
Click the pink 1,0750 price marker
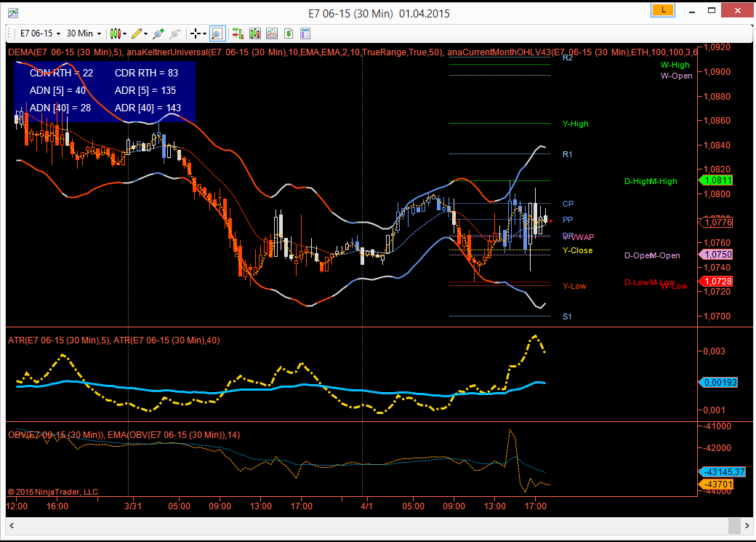click(717, 255)
